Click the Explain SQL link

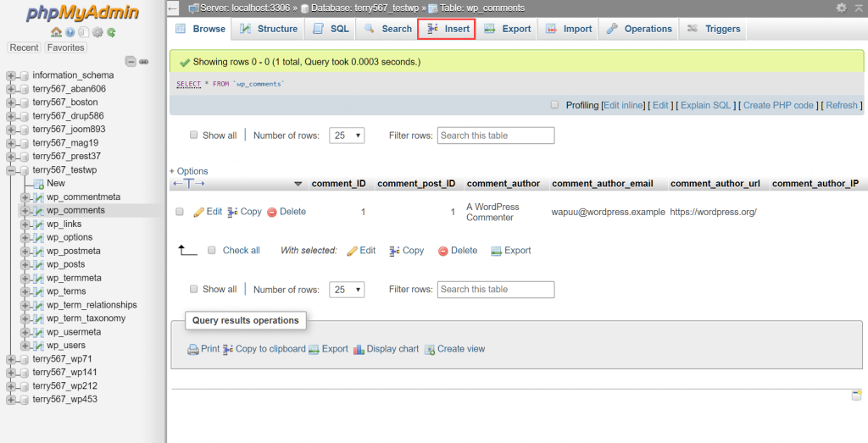click(x=705, y=105)
